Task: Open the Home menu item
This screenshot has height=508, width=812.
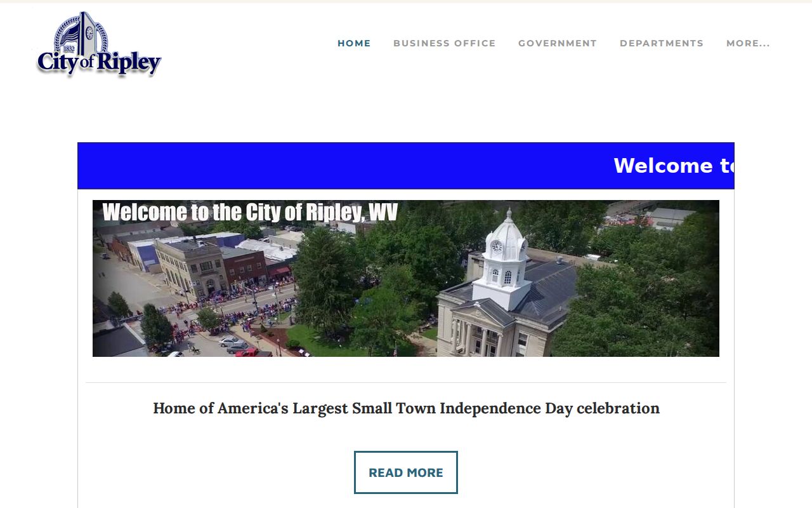Action: click(354, 43)
